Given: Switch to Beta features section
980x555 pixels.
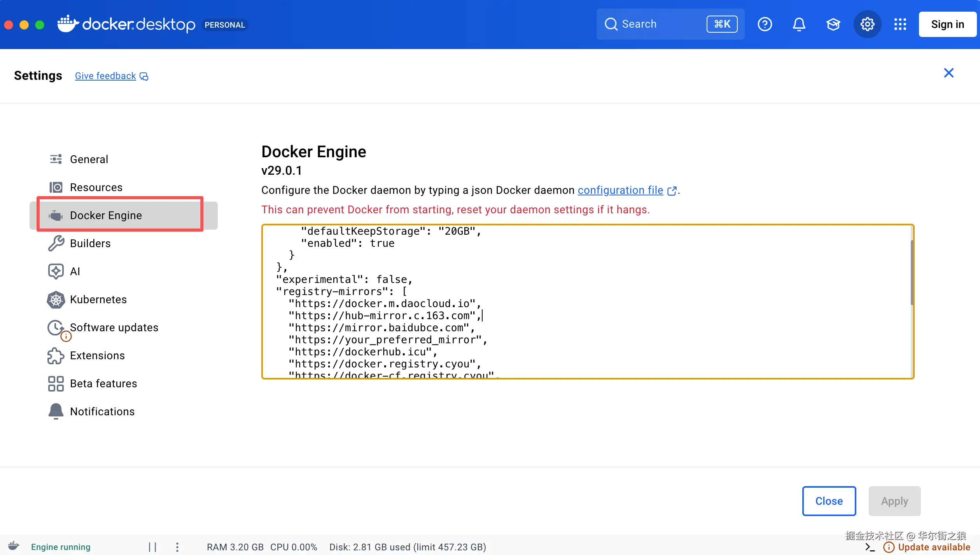Looking at the screenshot, I should 103,383.
